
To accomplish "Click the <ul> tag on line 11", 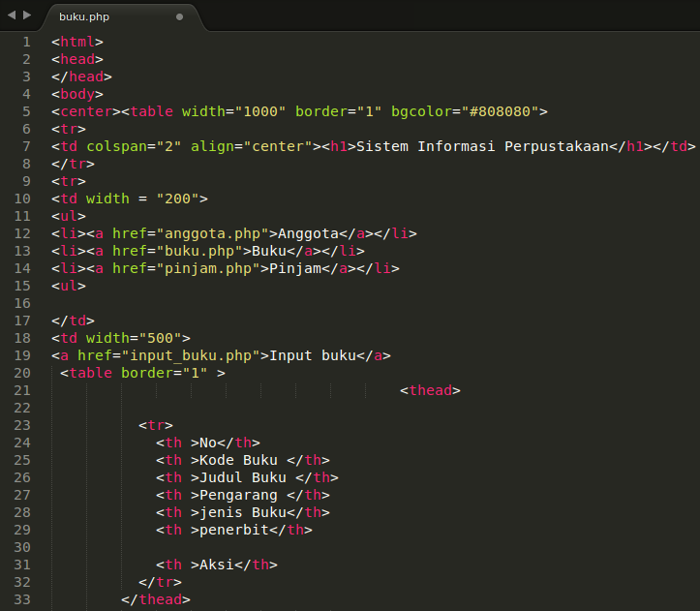I will [69, 216].
